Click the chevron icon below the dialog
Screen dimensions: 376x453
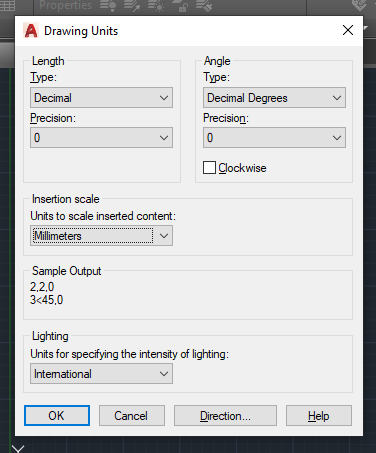click(x=18, y=448)
